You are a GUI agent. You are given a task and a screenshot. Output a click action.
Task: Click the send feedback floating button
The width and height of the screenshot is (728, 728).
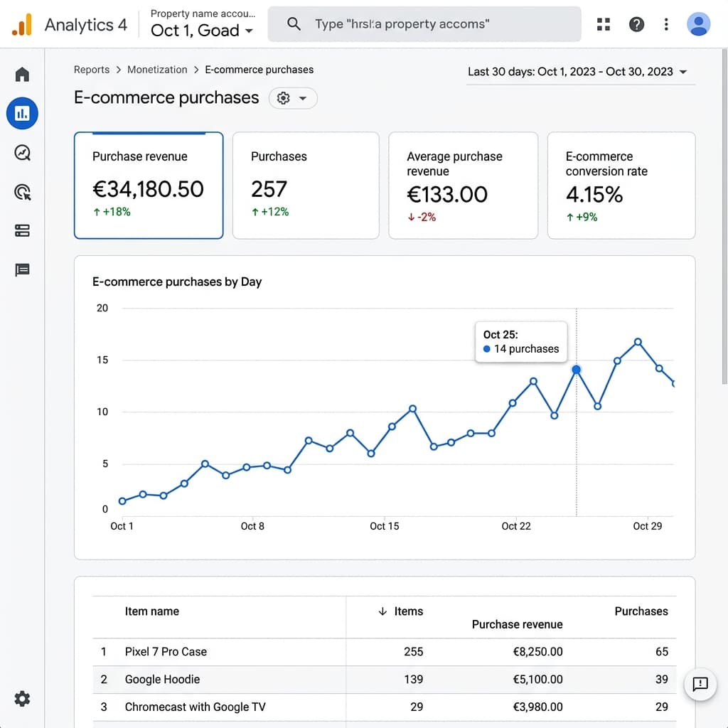click(x=700, y=684)
